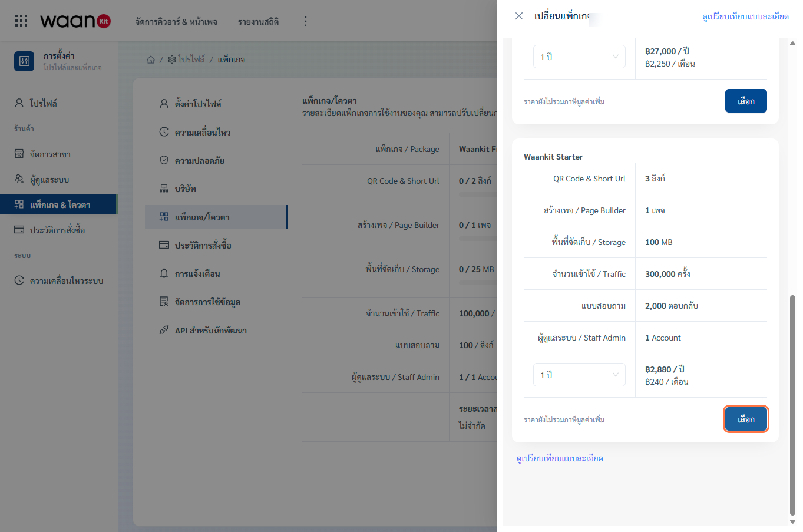Click top ดูเปรียบเทียบแบบละเอียด link in panel header
Screen dimensions: 803x532
(745, 16)
